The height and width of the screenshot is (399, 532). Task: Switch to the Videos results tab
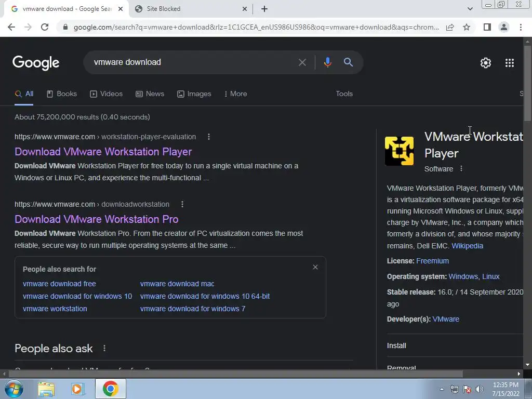106,94
